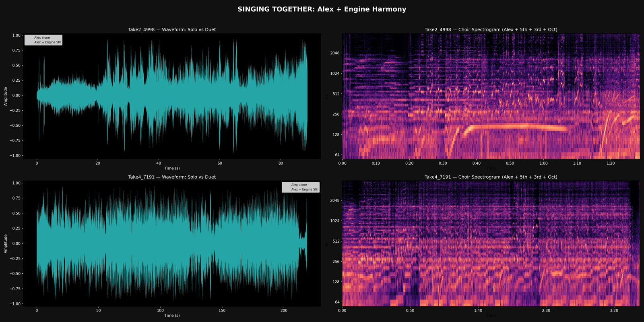Click the '0.50' amplitude tick on Take4_7191 waveform
Screen dimensions: 644x322
tap(16, 213)
